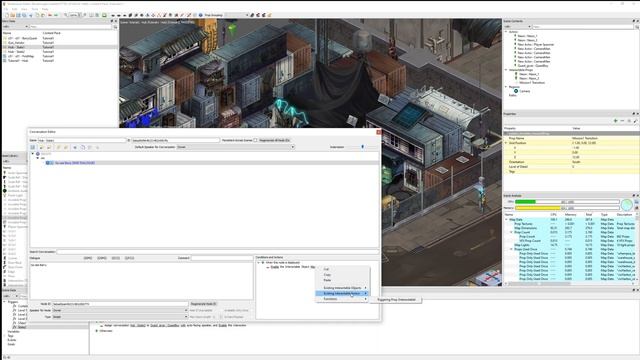Collapse Grid Position property row
The image size is (640, 360).
click(x=506, y=143)
